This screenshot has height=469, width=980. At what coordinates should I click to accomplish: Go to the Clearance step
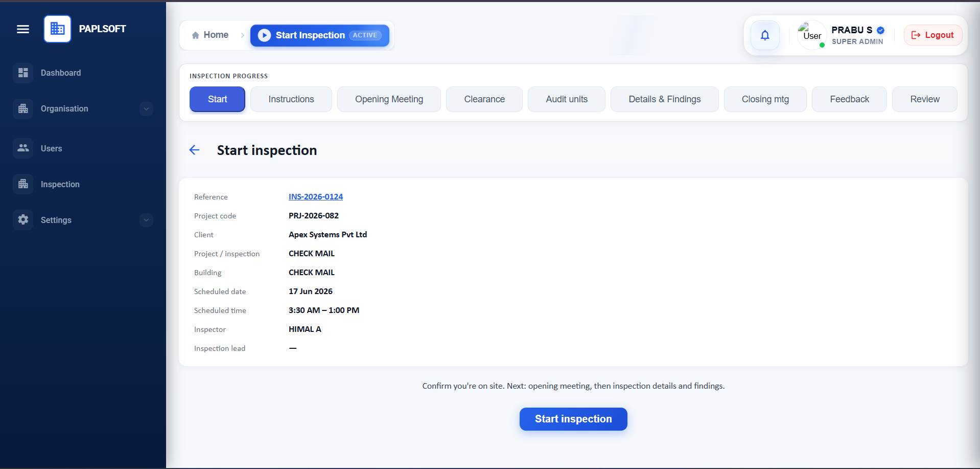point(484,99)
